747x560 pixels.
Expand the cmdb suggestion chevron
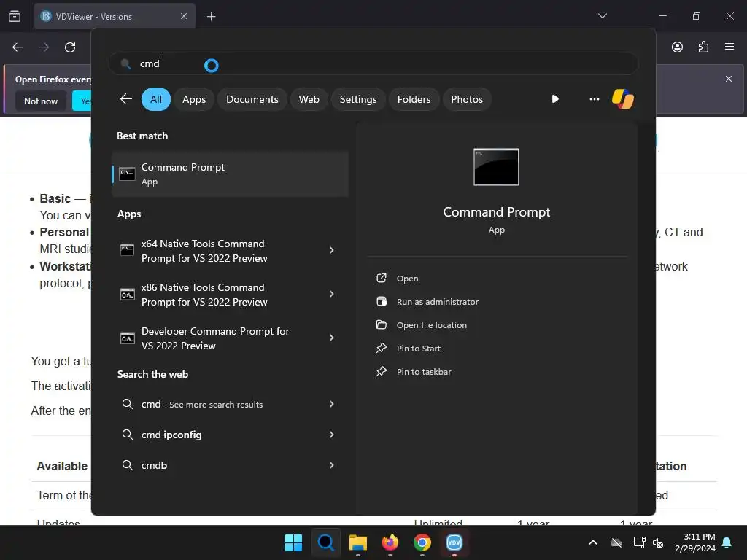(332, 465)
